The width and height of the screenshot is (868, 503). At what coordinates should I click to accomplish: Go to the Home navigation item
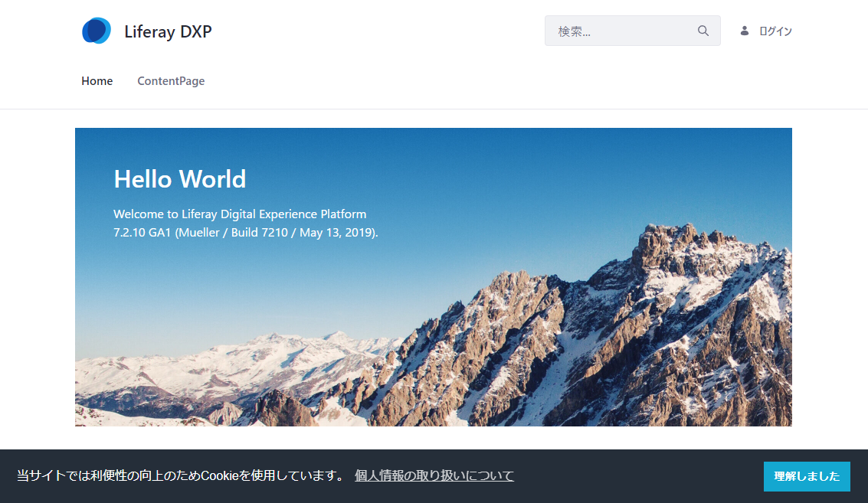[x=97, y=81]
